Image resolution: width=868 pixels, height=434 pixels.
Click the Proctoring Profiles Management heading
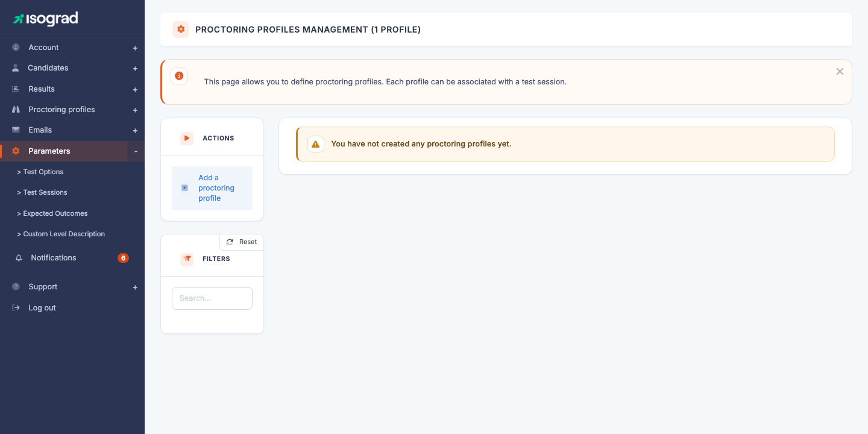tap(308, 30)
